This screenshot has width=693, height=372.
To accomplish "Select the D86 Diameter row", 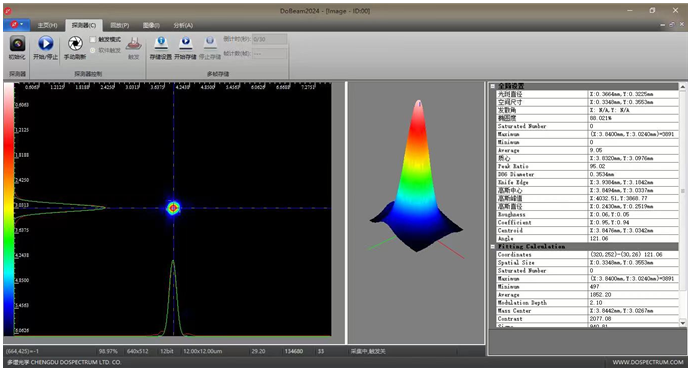I will (x=587, y=174).
